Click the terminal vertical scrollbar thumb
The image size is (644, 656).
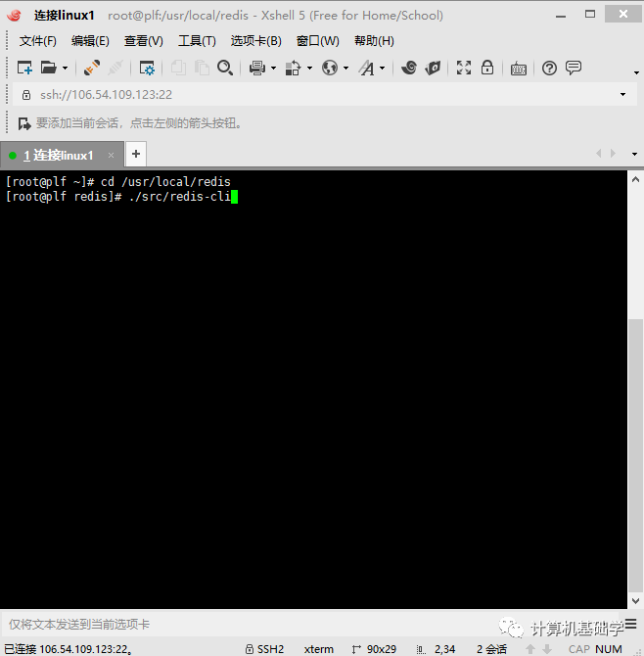pos(635,456)
